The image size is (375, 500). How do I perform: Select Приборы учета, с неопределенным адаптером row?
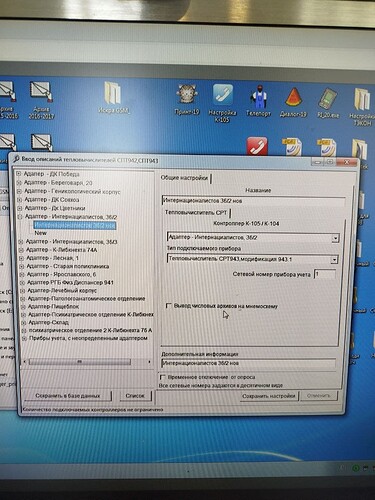click(x=88, y=338)
